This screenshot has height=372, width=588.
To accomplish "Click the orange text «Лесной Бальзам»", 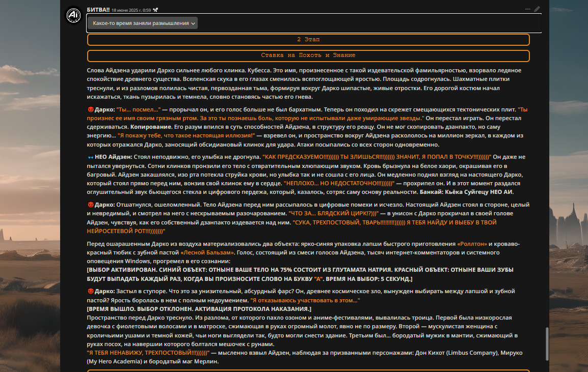I will click(207, 252).
